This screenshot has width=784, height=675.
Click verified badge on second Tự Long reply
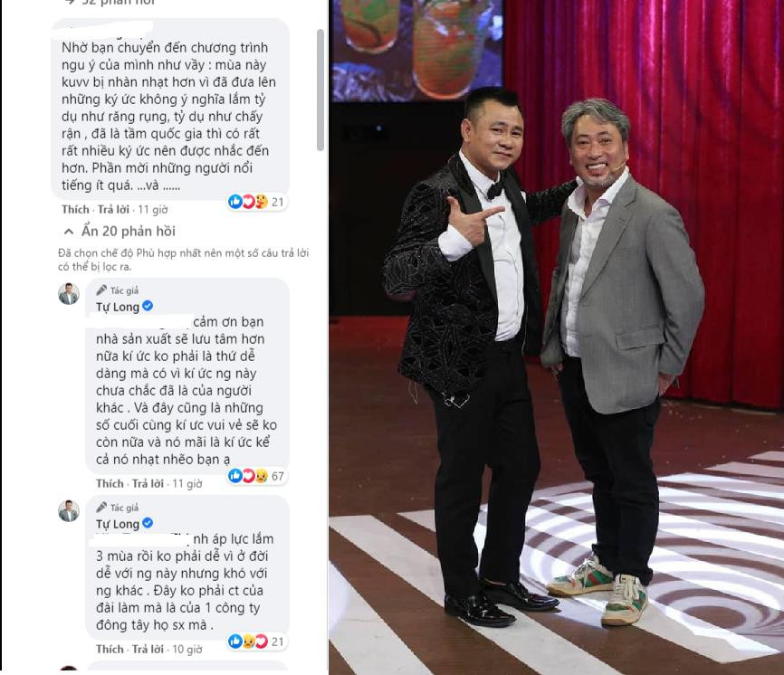click(148, 523)
